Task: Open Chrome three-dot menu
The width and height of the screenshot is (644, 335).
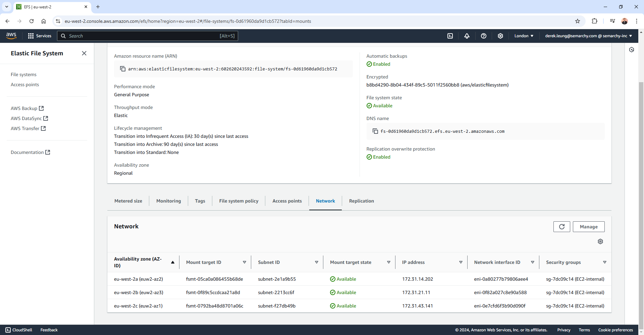Action: [637, 21]
